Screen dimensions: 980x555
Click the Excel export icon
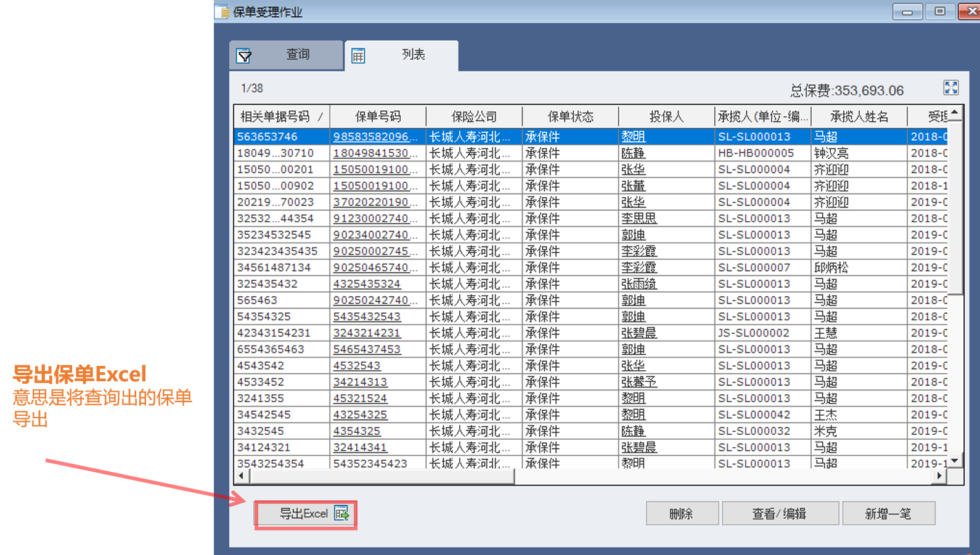[341, 513]
